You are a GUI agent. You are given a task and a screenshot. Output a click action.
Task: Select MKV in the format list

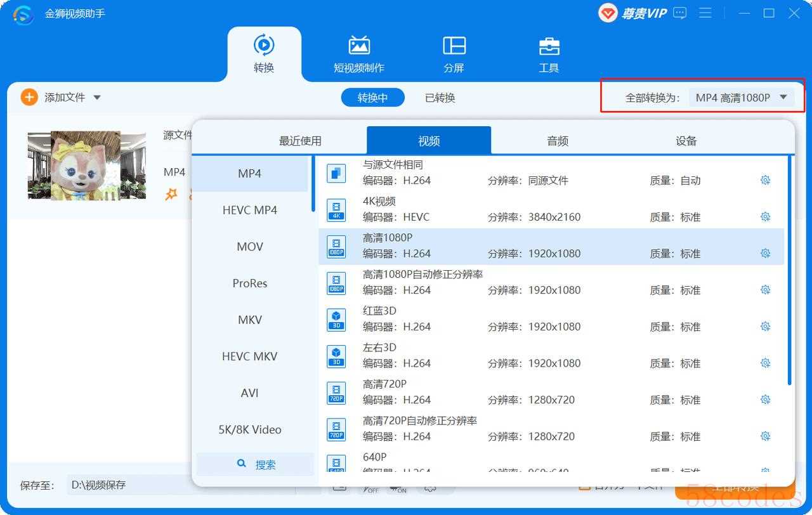pyautogui.click(x=250, y=320)
